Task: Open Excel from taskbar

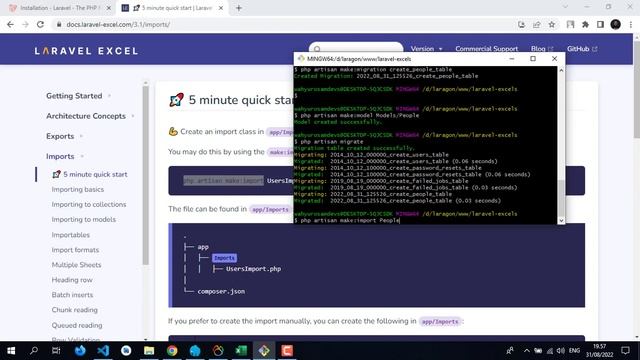Action: coord(241,351)
